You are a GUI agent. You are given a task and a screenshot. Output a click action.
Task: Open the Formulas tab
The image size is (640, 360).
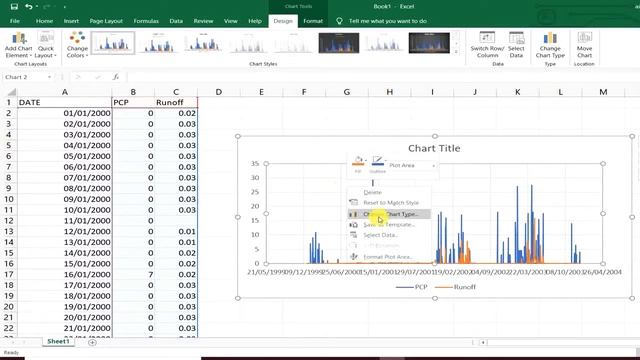point(146,21)
